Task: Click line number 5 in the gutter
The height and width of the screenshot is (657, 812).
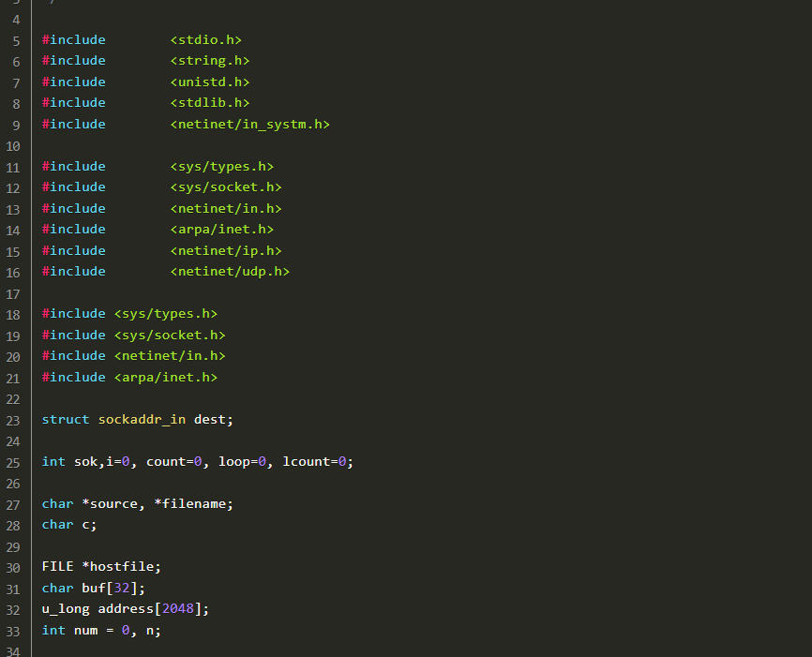Action: (x=16, y=40)
